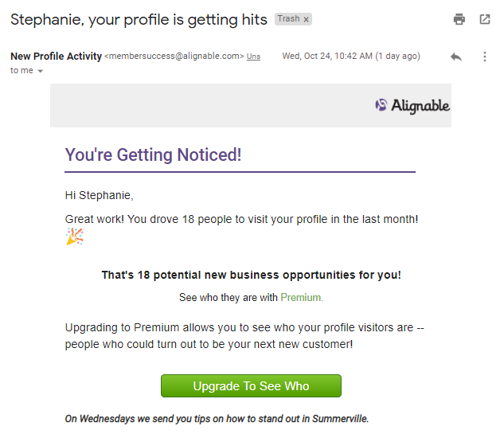The image size is (504, 438).
Task: Click the italic Wednesdays tips footer text
Action: click(x=217, y=418)
